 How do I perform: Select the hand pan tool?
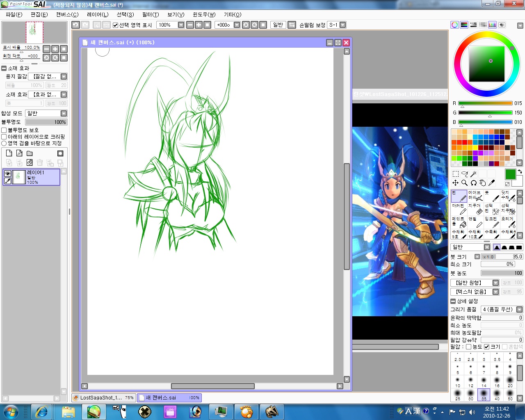point(482,183)
